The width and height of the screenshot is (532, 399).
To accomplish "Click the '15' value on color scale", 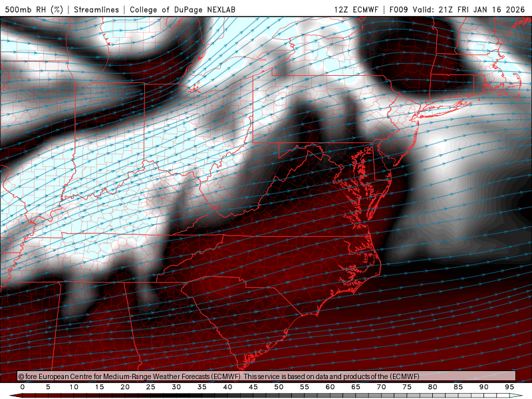I will (x=99, y=387).
